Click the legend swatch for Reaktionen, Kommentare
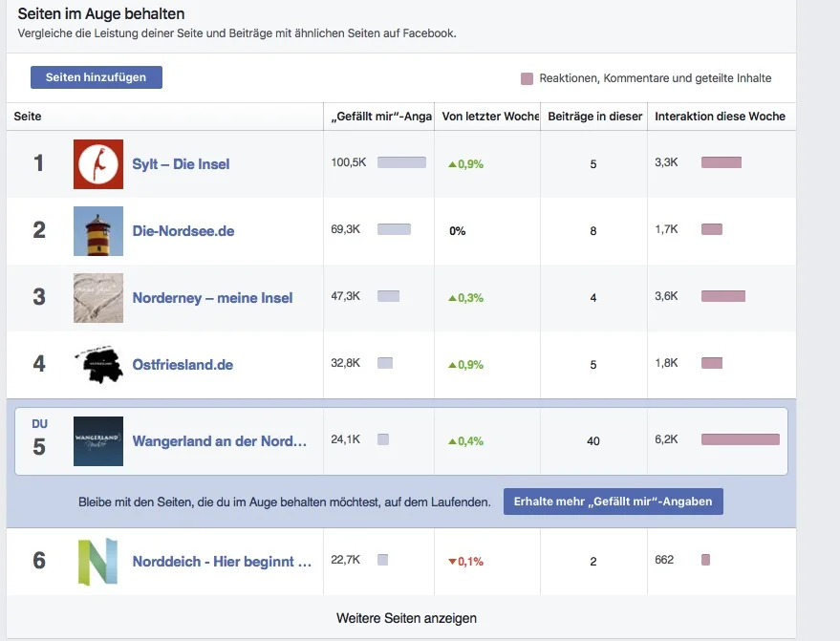Image resolution: width=840 pixels, height=641 pixels. 528,78
